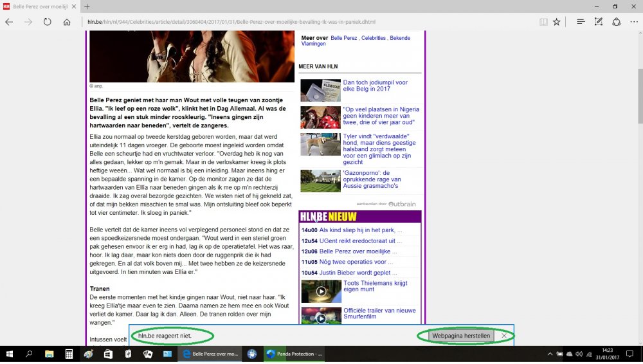
Task: Click the page vertical scrollbar thumb
Action: (640, 96)
